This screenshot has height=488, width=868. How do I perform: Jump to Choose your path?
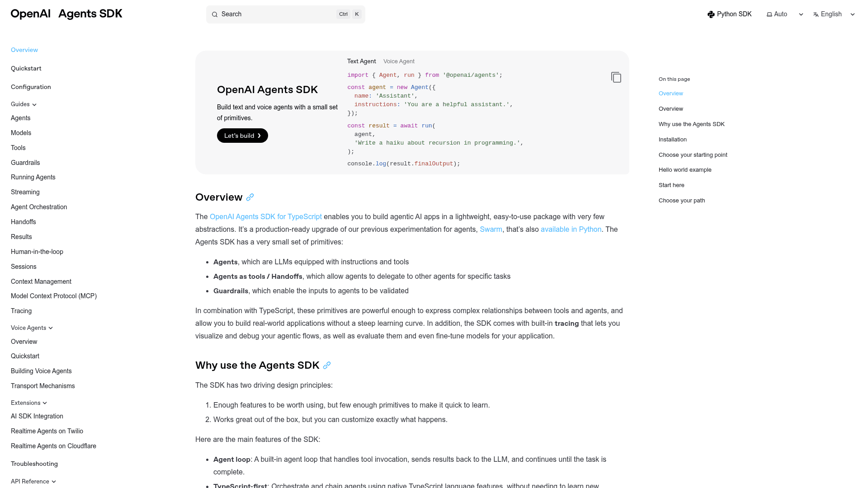682,201
